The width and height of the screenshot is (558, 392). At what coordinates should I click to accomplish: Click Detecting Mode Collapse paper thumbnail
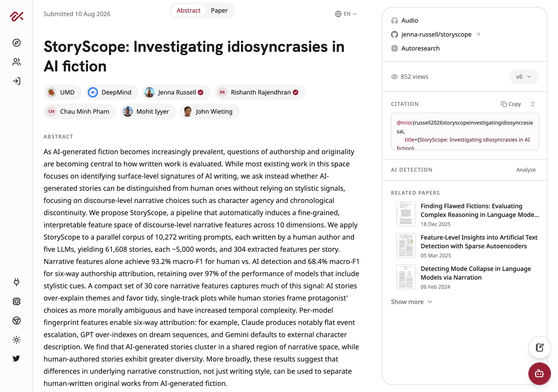pyautogui.click(x=406, y=277)
